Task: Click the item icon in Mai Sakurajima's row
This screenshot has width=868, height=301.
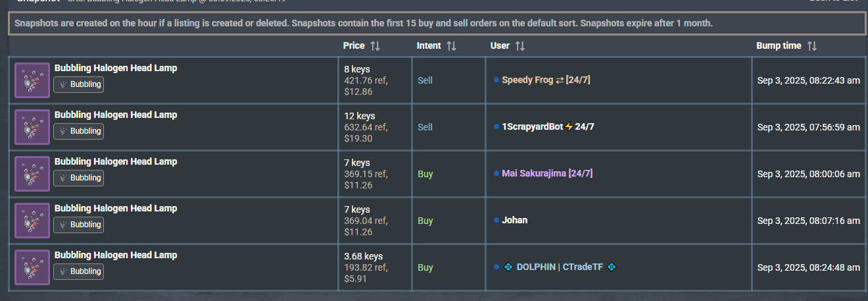Action: (32, 174)
